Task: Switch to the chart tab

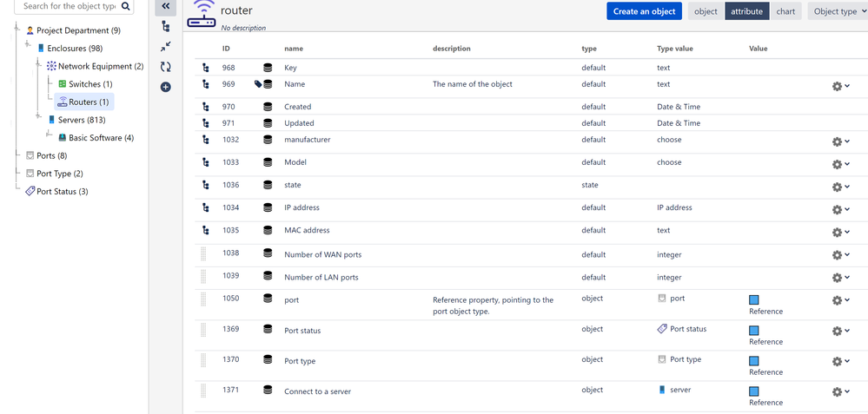Action: (785, 11)
